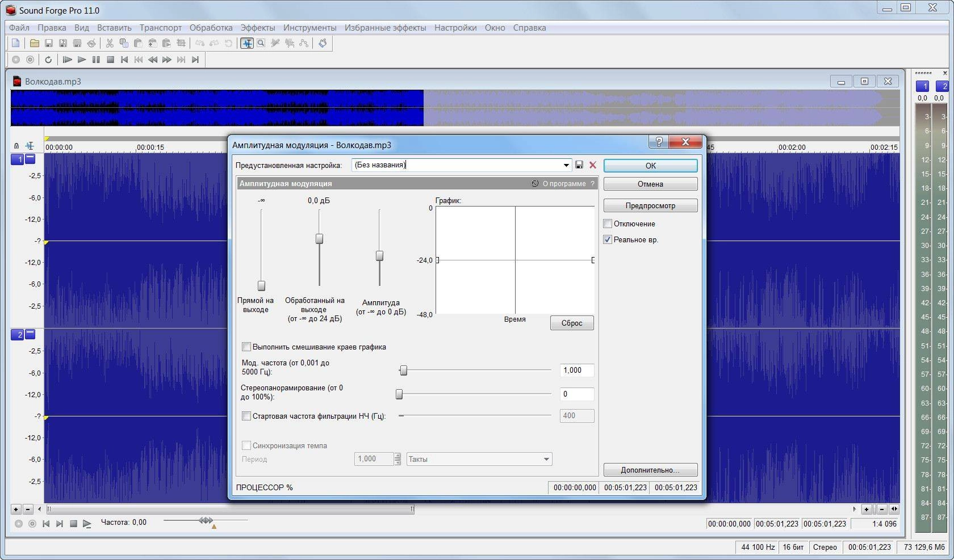Uncheck the Реальное вр. checkbox
Screen dimensions: 954x560
pyautogui.click(x=608, y=239)
